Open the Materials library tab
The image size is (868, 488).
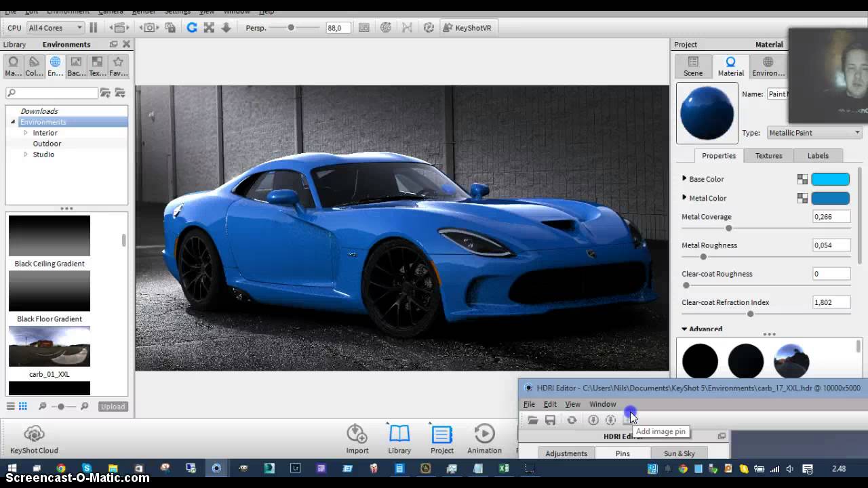[13, 66]
